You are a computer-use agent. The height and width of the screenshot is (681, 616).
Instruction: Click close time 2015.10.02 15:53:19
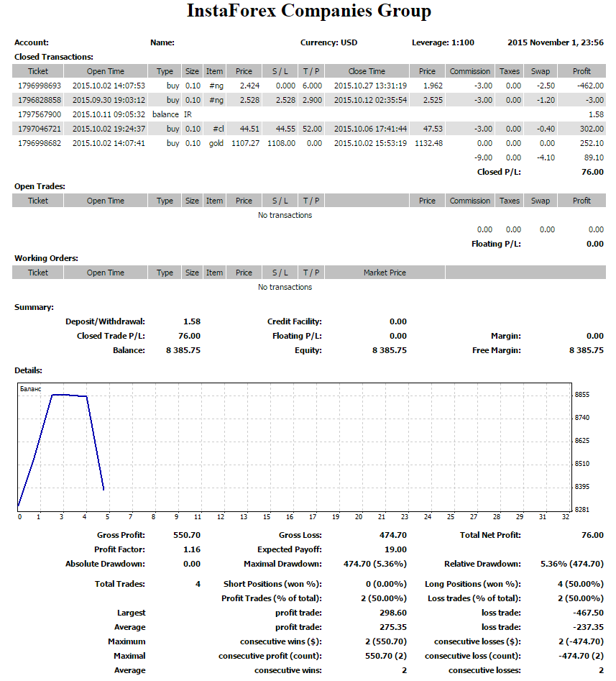click(370, 143)
